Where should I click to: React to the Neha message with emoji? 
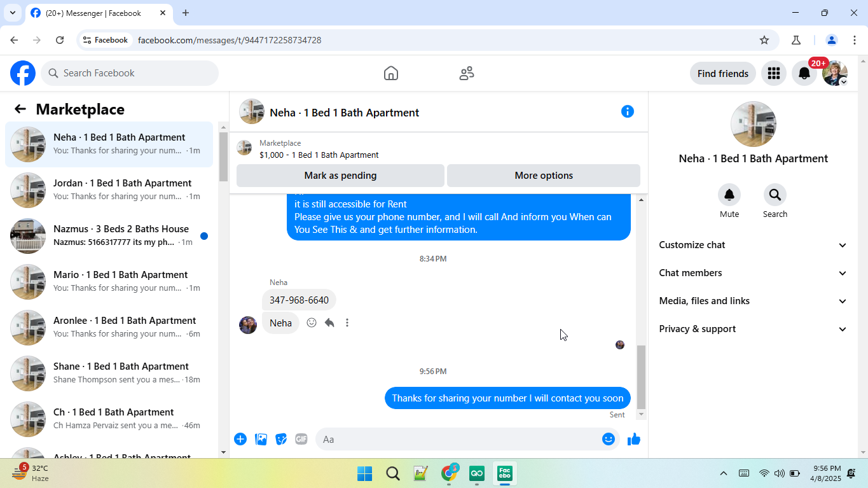point(312,323)
